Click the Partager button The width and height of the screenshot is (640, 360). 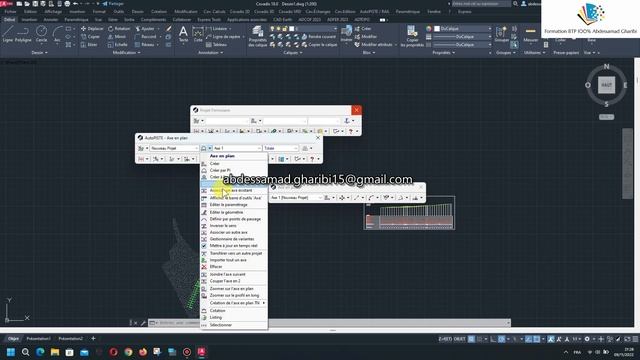113,4
